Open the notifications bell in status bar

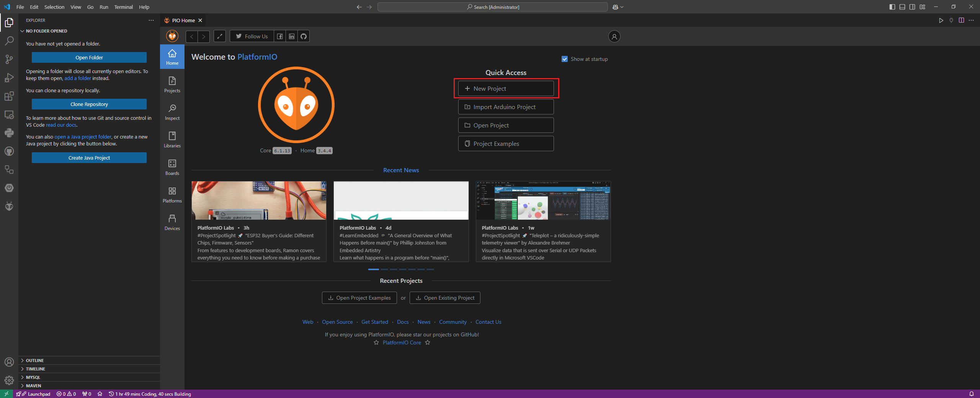point(972,394)
